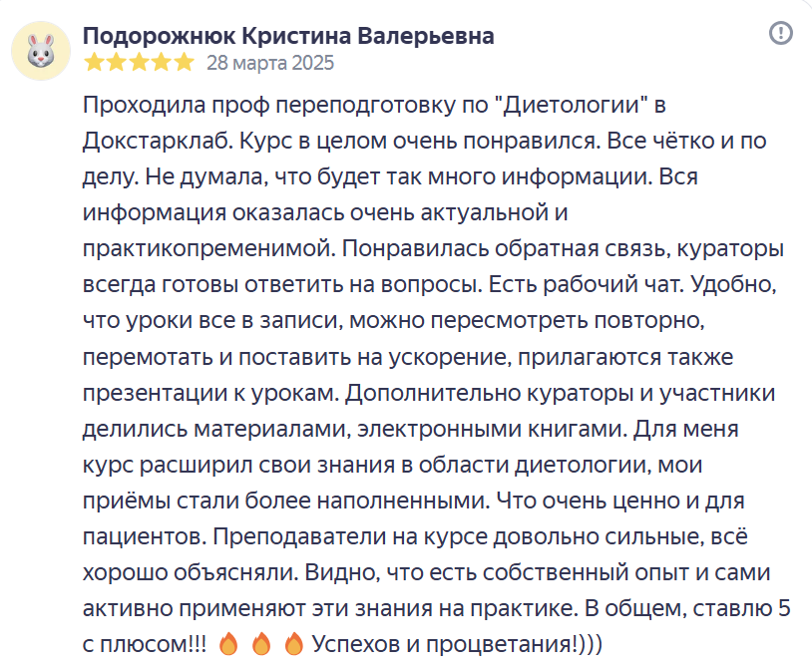Click reviewer name Подорожнюк Кристина Валерьевна
The height and width of the screenshot is (670, 812).
coord(288,36)
